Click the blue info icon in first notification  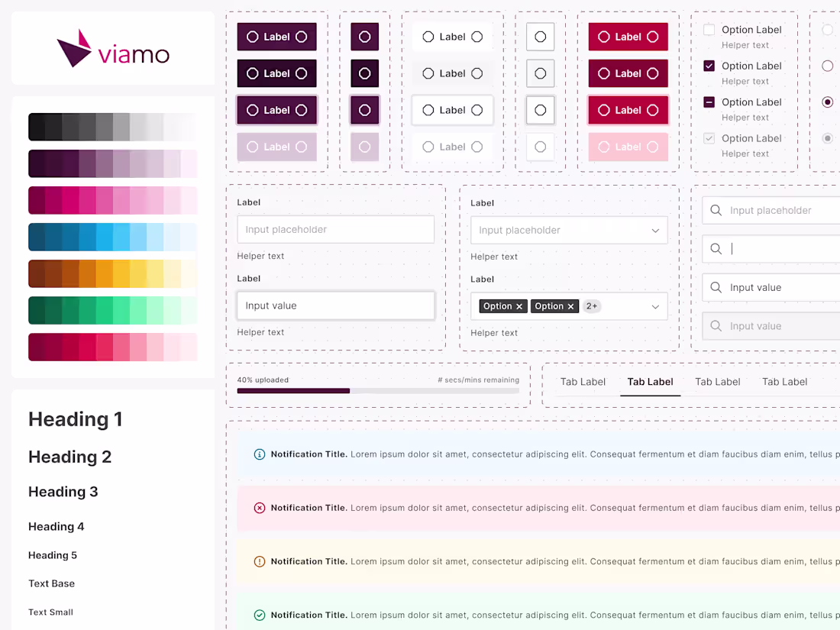coord(260,454)
